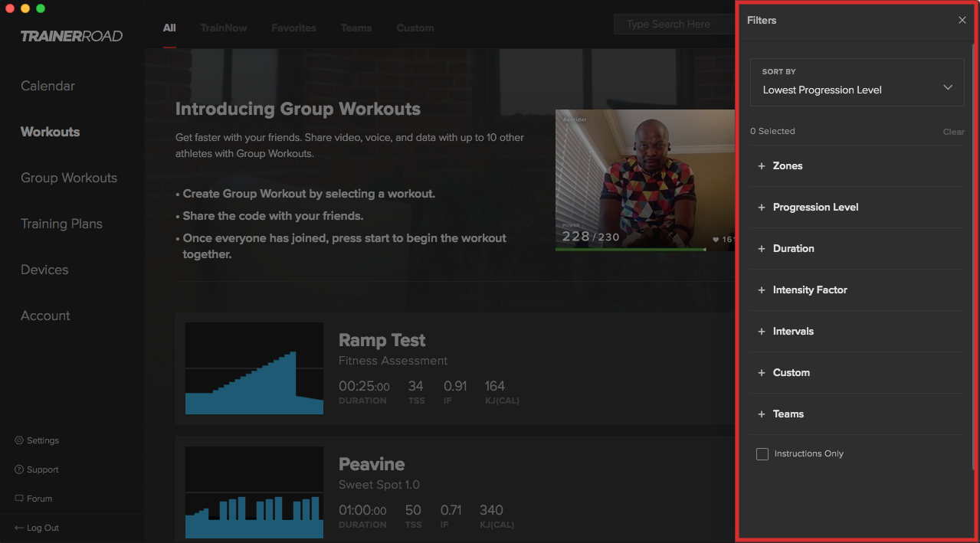Switch to the TrainNow tab
The height and width of the screenshot is (543, 980).
224,28
